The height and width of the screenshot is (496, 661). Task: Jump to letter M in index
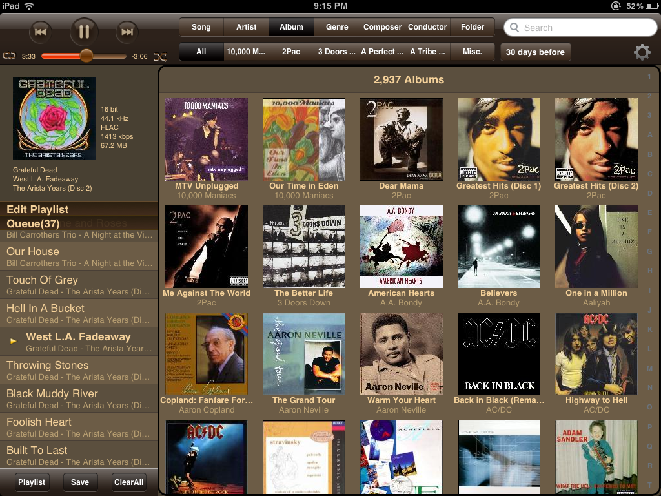click(650, 368)
